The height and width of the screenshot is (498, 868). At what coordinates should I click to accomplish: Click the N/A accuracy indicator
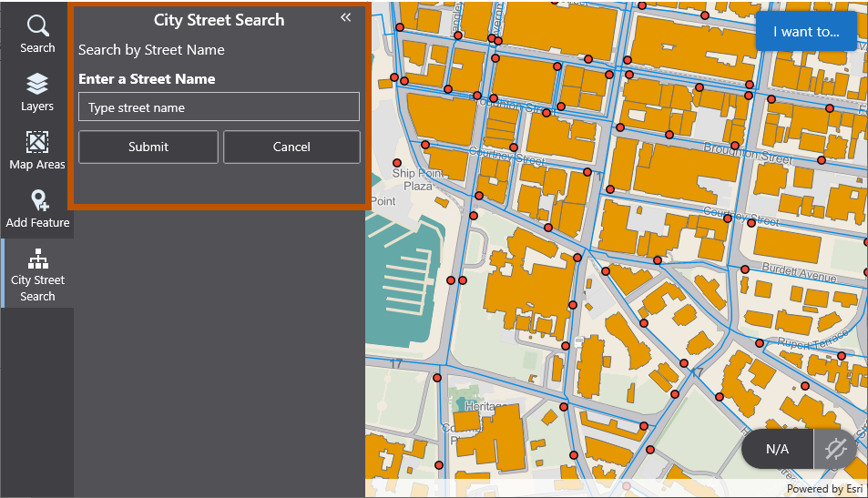click(777, 449)
